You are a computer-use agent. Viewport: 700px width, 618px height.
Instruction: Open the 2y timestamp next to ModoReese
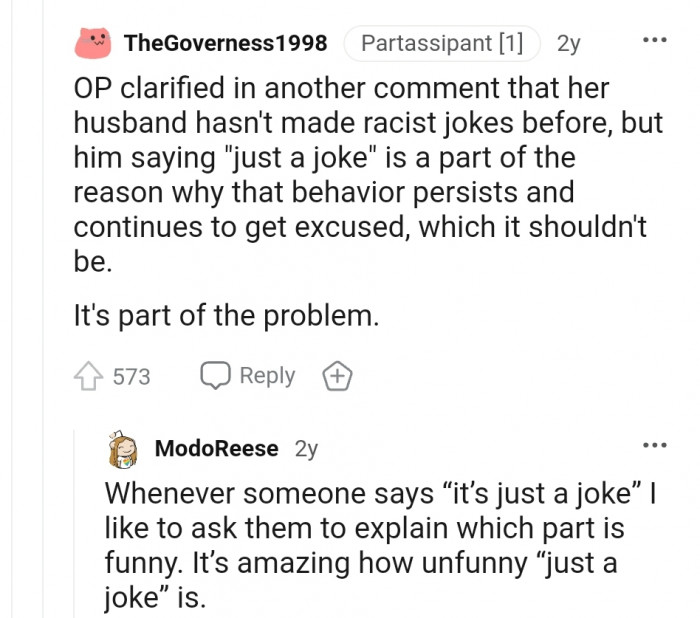pyautogui.click(x=306, y=448)
